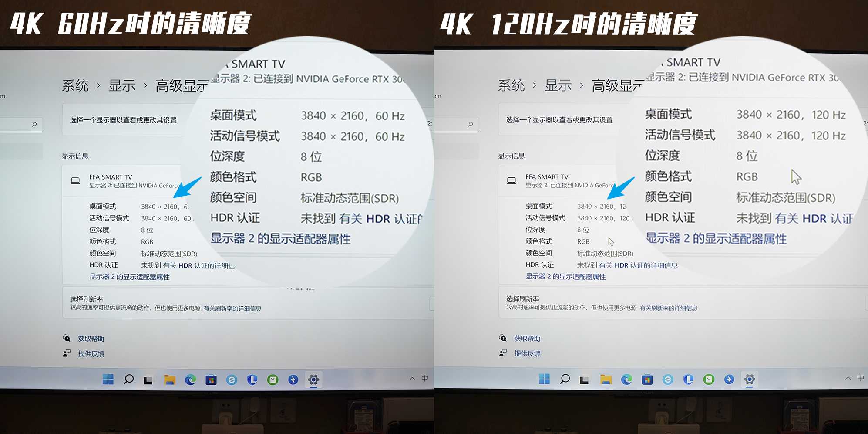Open Task View from the taskbar
This screenshot has height=434, width=868.
[148, 380]
